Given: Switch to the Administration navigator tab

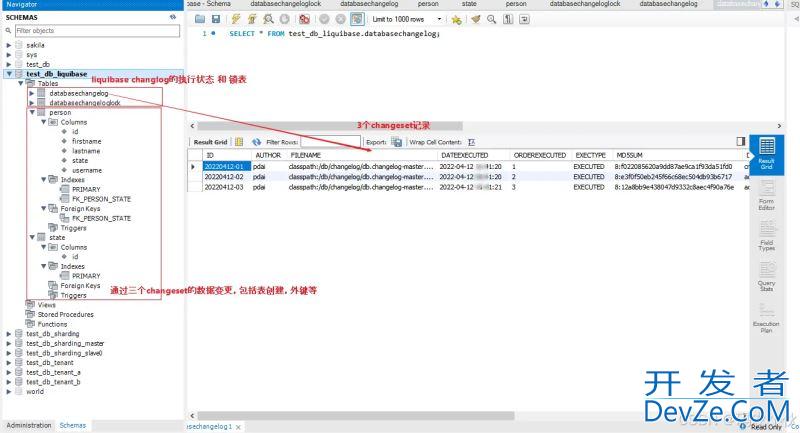Looking at the screenshot, I should [29, 425].
